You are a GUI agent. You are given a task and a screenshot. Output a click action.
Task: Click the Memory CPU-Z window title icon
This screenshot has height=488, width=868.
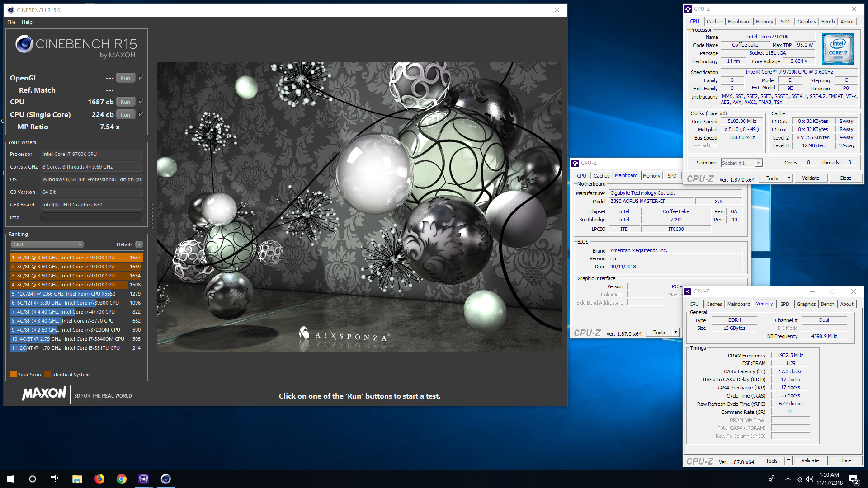click(x=688, y=291)
